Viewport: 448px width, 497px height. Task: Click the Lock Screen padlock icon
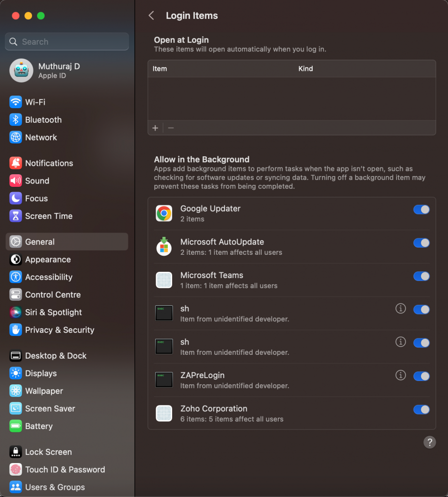16,452
